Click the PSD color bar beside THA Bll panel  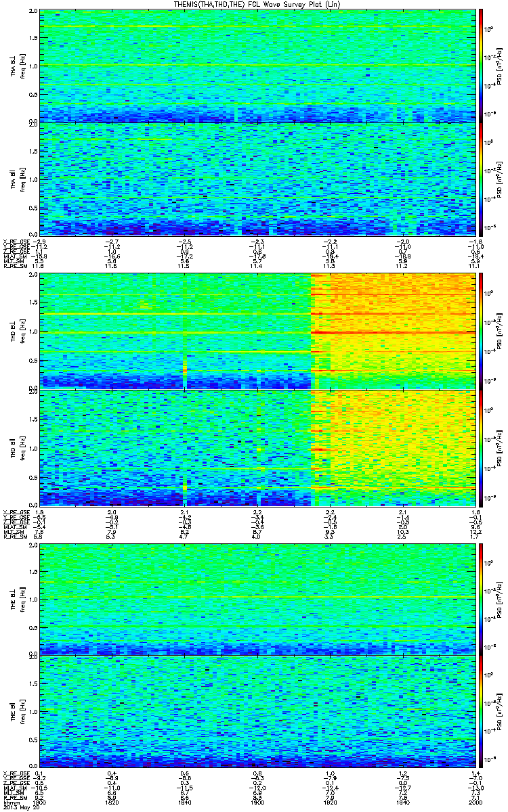point(481,179)
